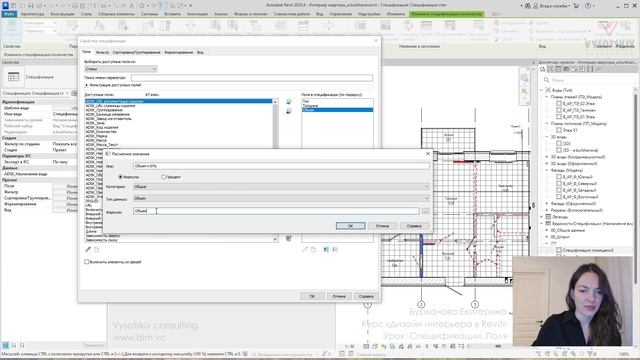Click the shopping cart icon in title bar
Viewport: 640px width, 360px height.
click(x=576, y=6)
